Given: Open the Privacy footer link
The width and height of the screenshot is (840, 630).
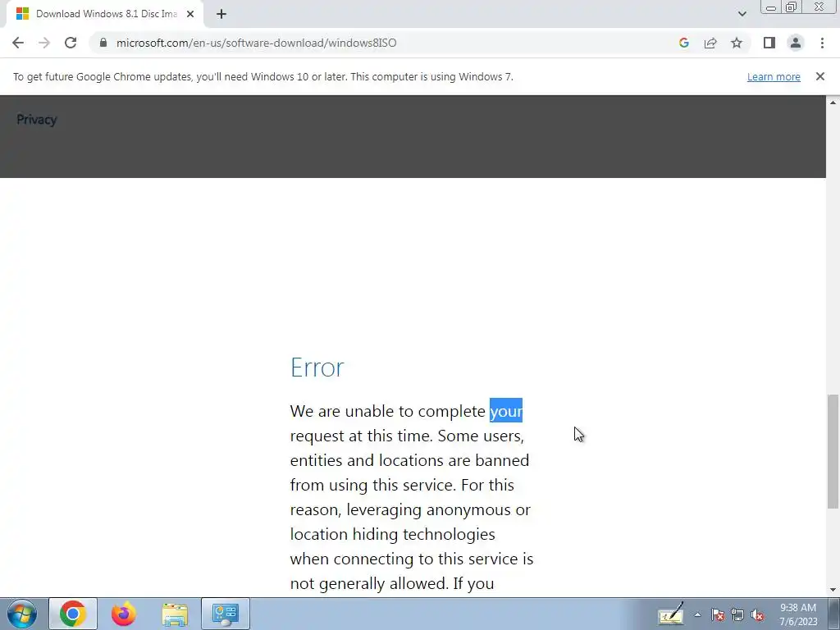Looking at the screenshot, I should click(36, 120).
